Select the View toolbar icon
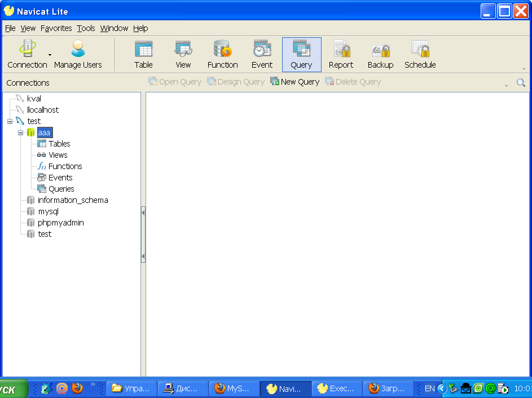532x398 pixels. 183,54
